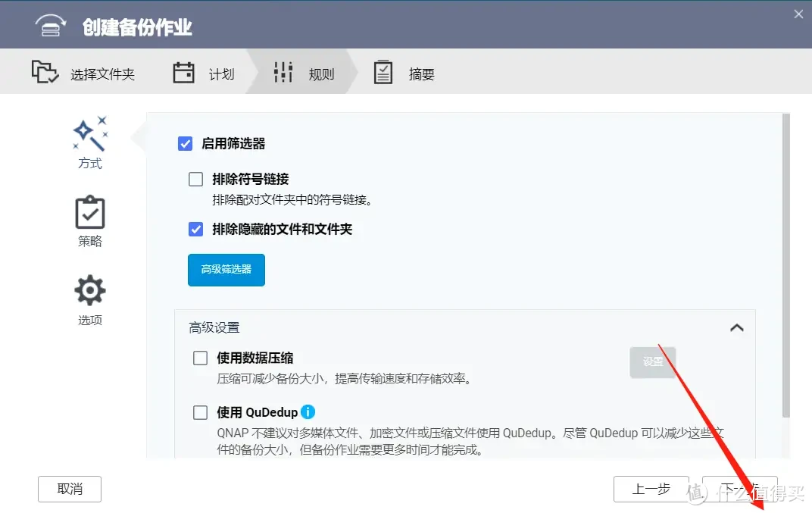Open the 高级筛选器 settings
Viewport: 812px width, 513px height.
(226, 270)
